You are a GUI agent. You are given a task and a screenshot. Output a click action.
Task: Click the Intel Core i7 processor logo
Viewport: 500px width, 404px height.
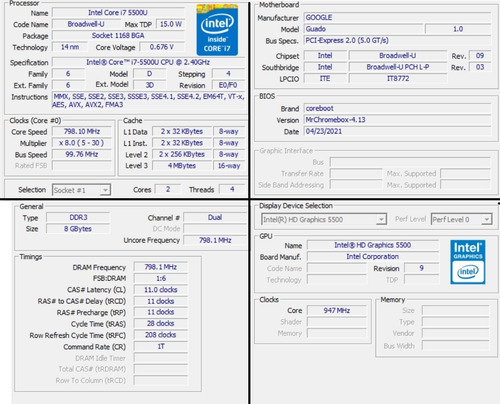coord(217,30)
